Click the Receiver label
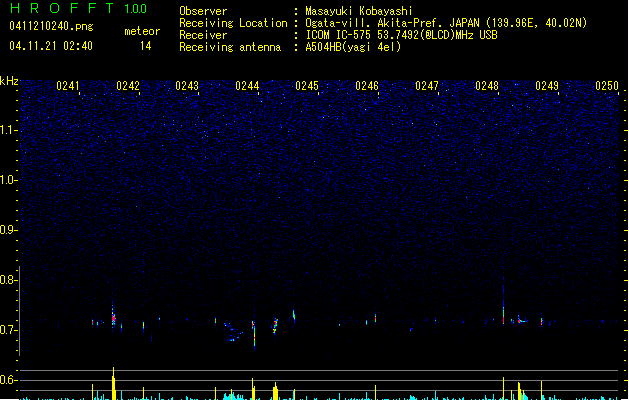This screenshot has width=629, height=400. (x=203, y=35)
